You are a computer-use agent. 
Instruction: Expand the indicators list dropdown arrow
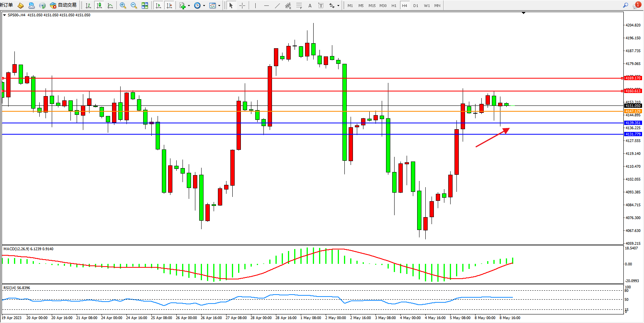click(189, 6)
